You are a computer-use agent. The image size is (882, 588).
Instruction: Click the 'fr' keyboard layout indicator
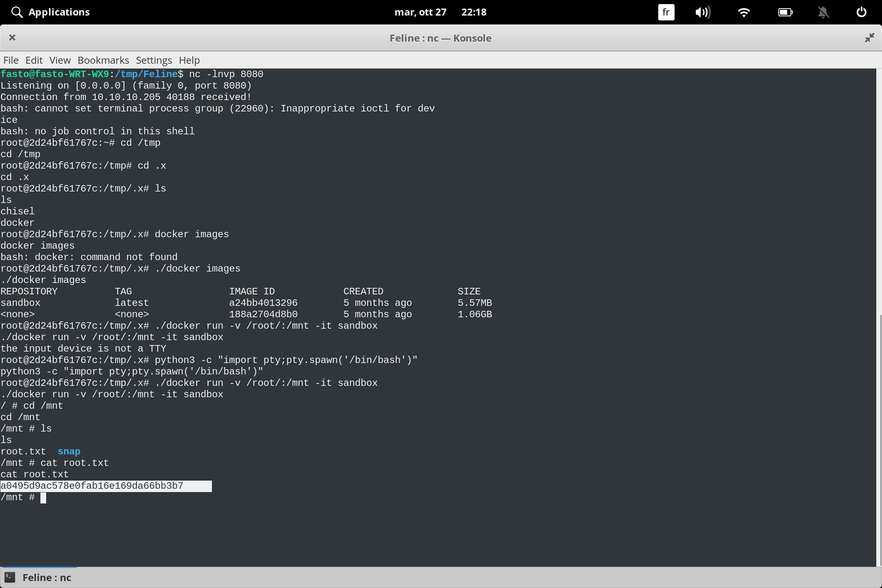point(666,12)
